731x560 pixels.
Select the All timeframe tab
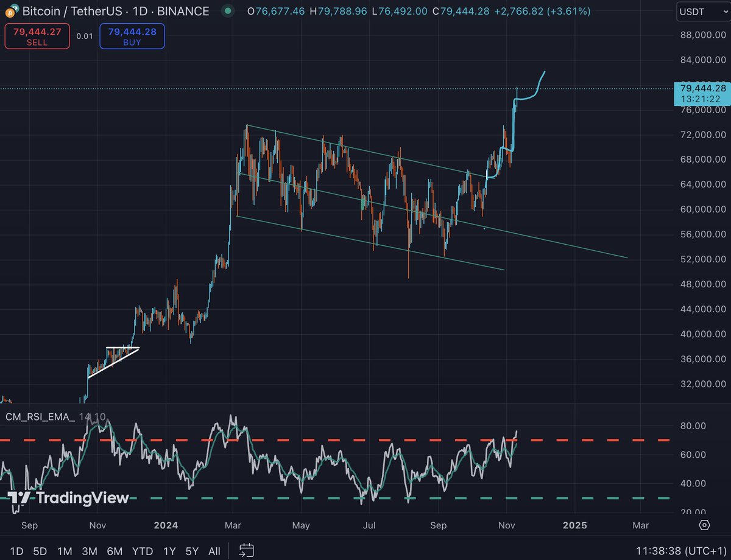click(214, 550)
